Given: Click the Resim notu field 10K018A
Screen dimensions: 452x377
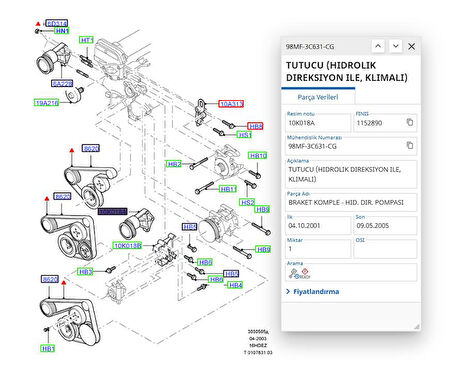Looking at the screenshot, I should pyautogui.click(x=318, y=123).
